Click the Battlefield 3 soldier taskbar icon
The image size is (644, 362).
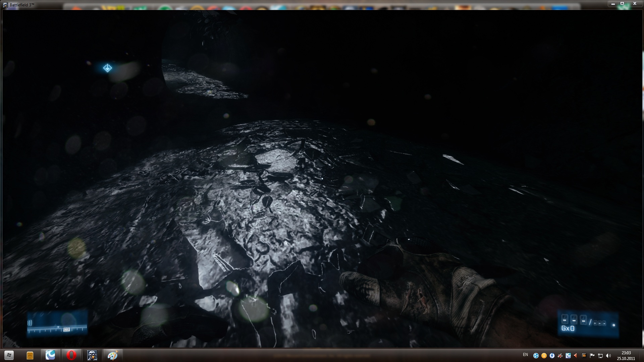pos(92,355)
